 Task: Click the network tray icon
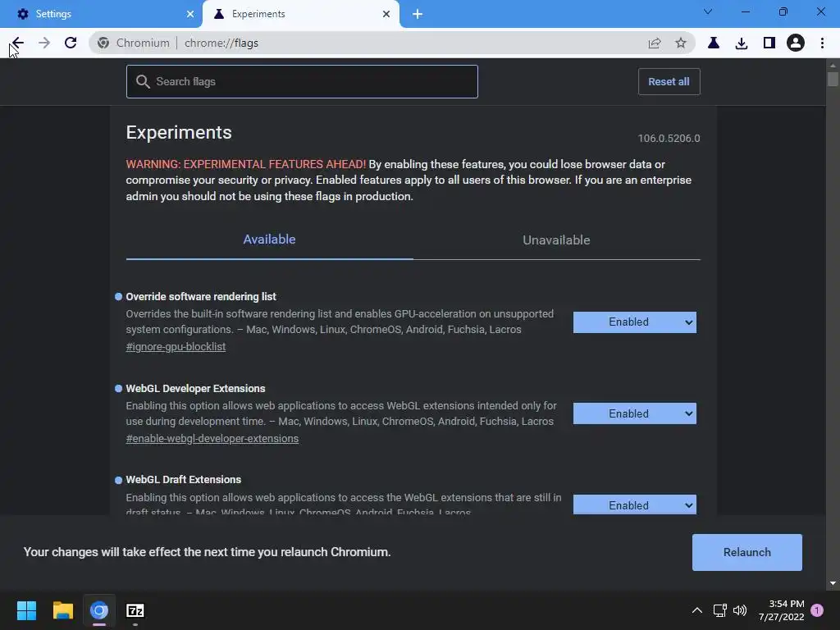[719, 610]
